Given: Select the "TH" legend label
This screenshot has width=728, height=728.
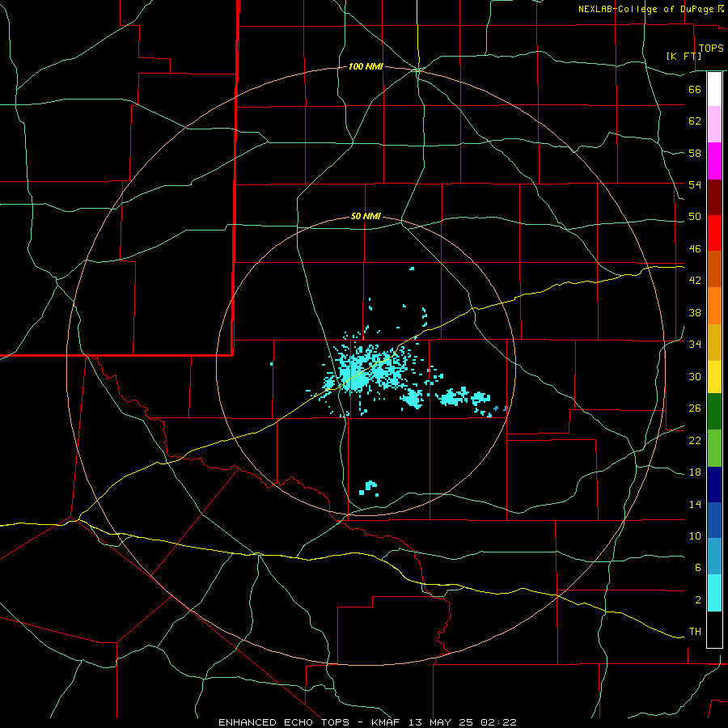Looking at the screenshot, I should 695,632.
